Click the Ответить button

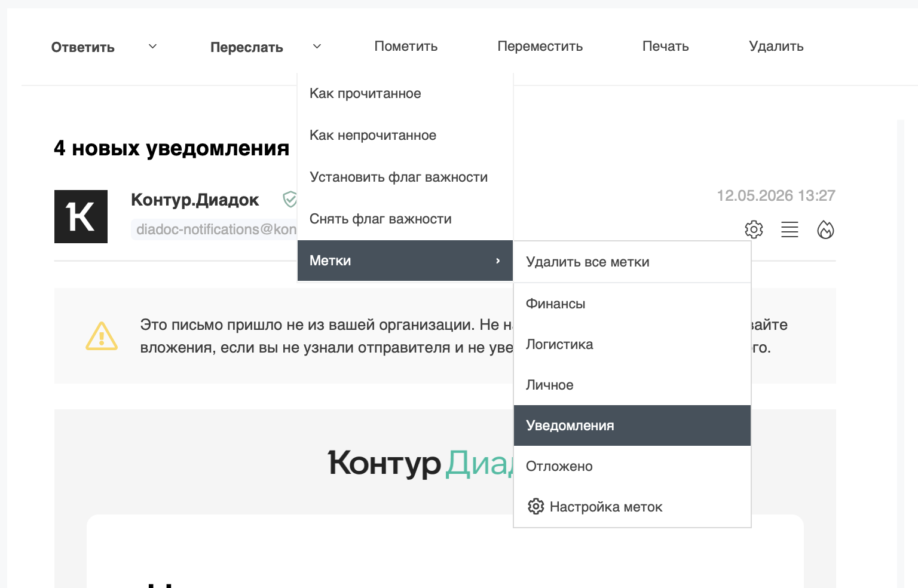click(83, 47)
